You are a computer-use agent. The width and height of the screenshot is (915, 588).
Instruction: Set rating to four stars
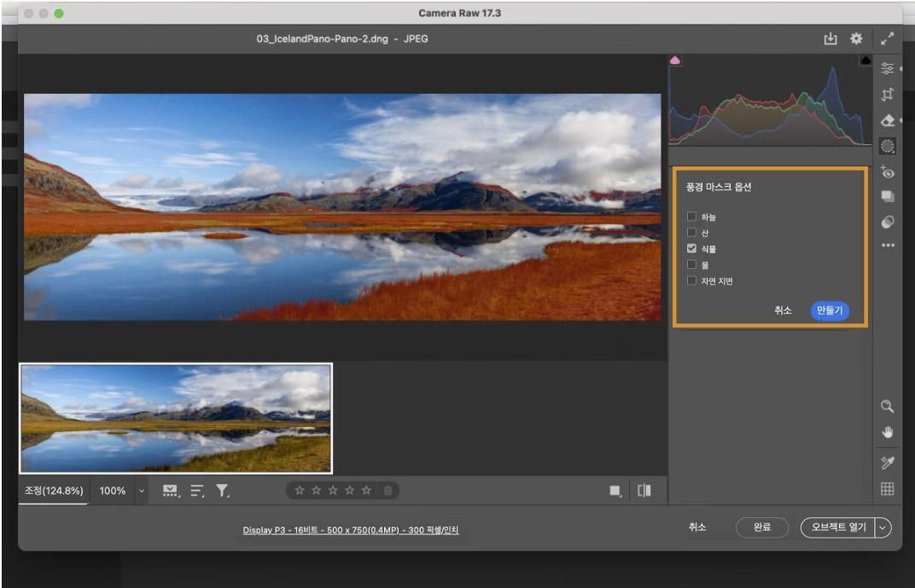350,491
